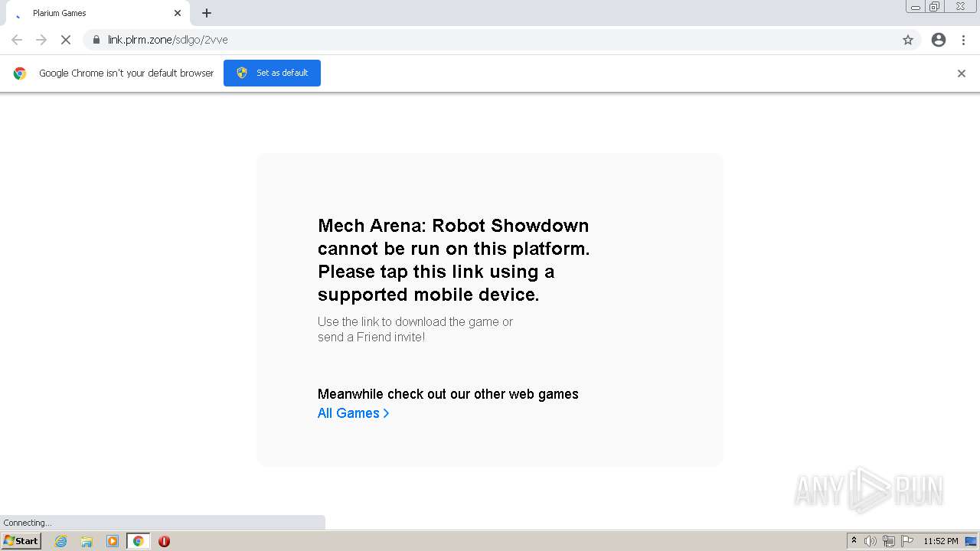This screenshot has height=551, width=980.
Task: Restore down the Chrome window
Action: [935, 7]
